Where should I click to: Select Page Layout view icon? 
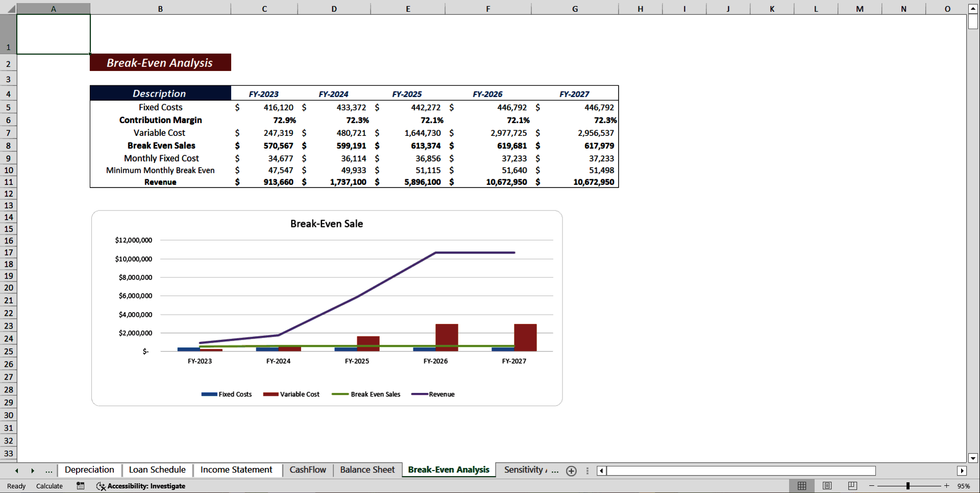click(x=827, y=486)
